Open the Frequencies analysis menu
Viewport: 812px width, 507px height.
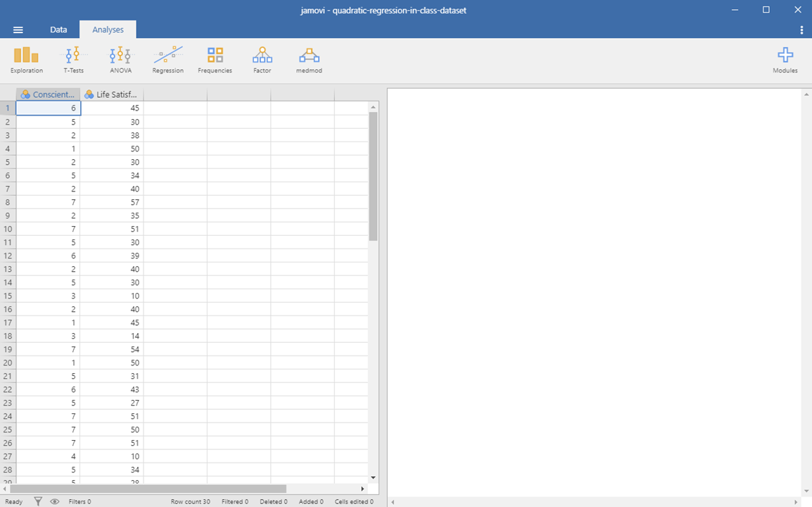pyautogui.click(x=215, y=60)
